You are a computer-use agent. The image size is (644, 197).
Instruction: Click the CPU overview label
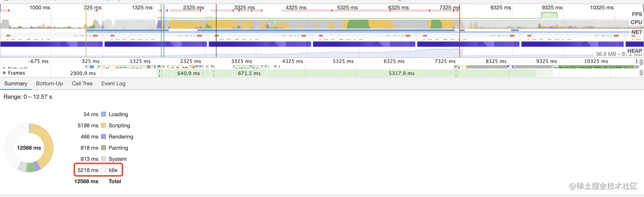636,22
